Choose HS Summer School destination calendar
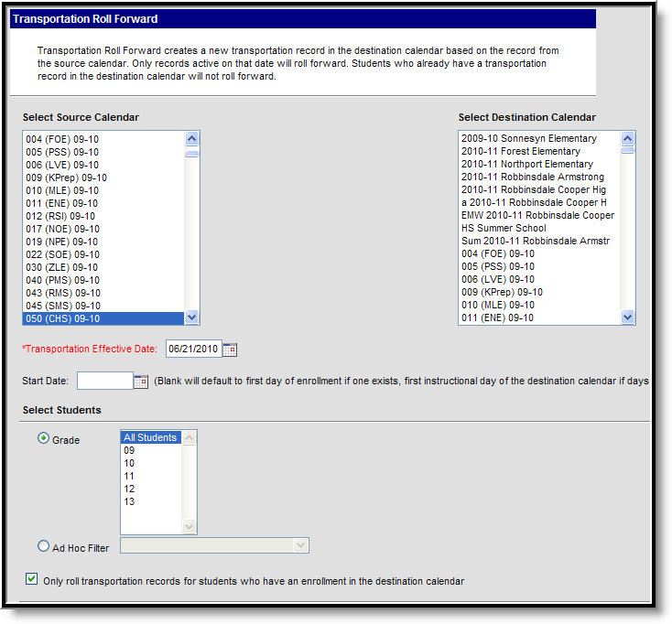Screen dimensions: 672x624 pyautogui.click(x=539, y=228)
